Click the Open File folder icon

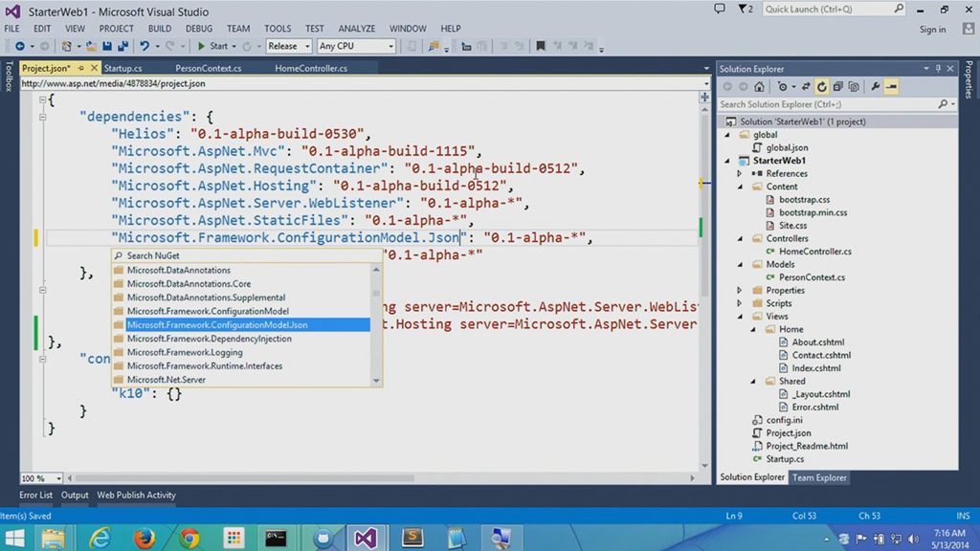(91, 46)
